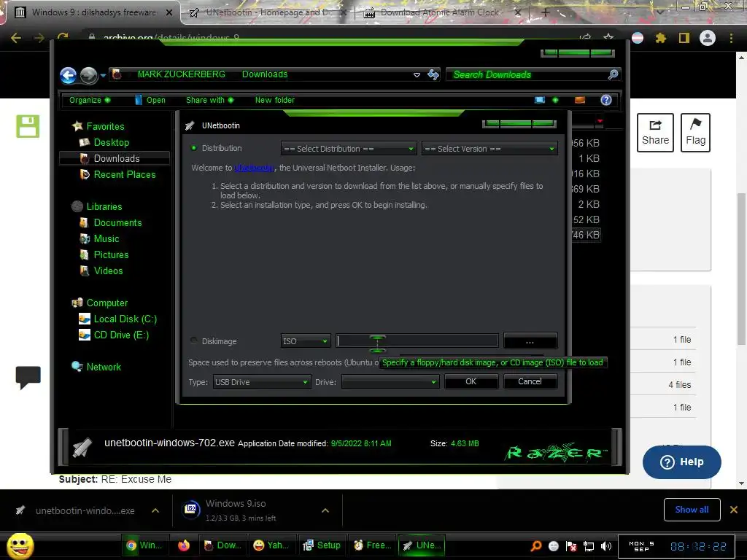Close the Chrome downloads bar
The height and width of the screenshot is (560, 747).
(734, 510)
